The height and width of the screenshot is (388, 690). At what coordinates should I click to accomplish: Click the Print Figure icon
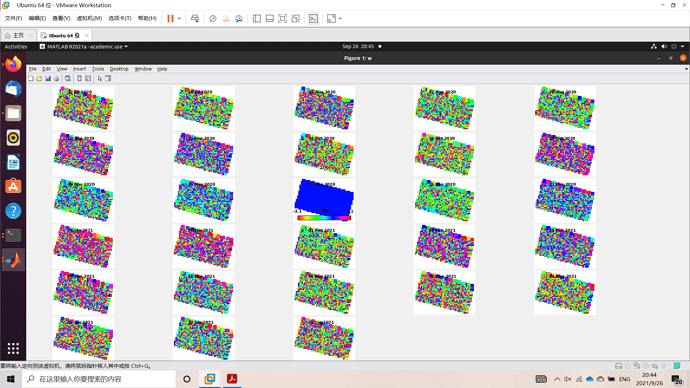(56, 78)
